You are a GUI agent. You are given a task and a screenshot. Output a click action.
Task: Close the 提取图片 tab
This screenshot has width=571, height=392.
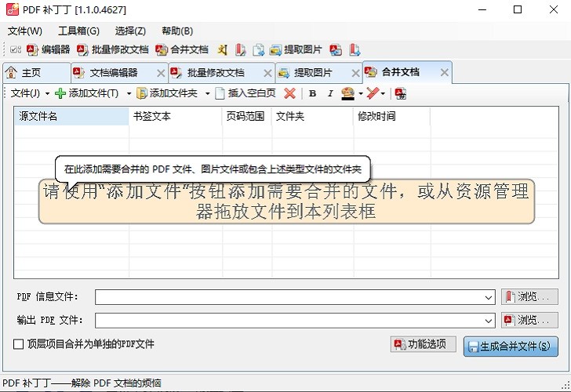[355, 73]
